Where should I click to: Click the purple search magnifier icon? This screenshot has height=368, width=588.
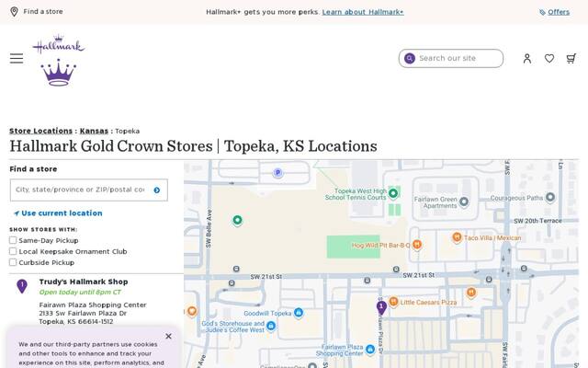(410, 58)
